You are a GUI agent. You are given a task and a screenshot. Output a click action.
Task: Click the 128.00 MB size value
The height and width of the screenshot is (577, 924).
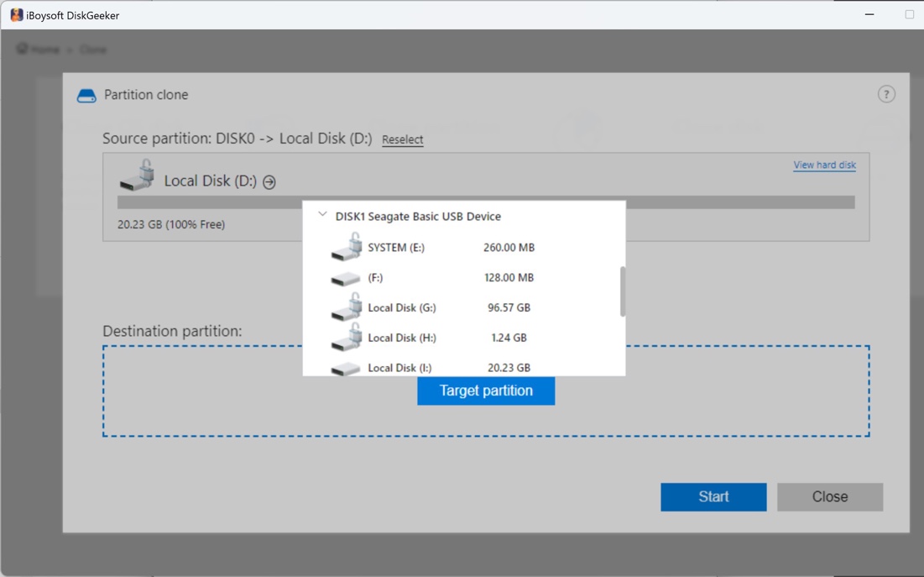tap(509, 277)
